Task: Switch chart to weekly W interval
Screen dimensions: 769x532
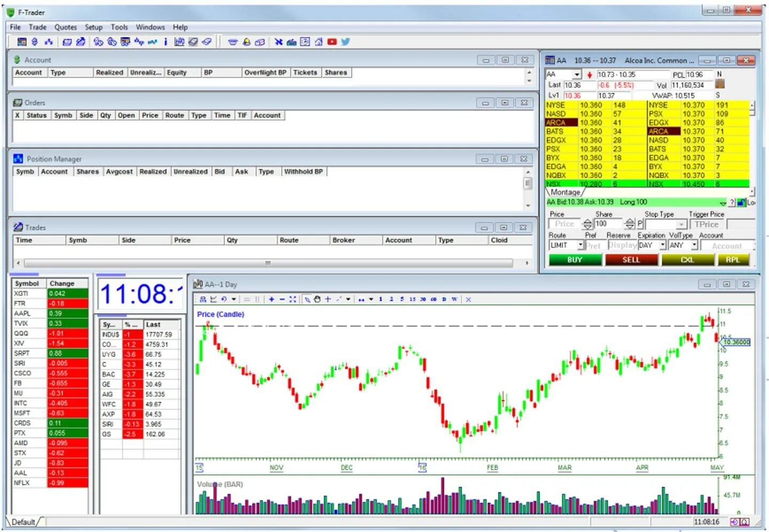Action: tap(454, 299)
